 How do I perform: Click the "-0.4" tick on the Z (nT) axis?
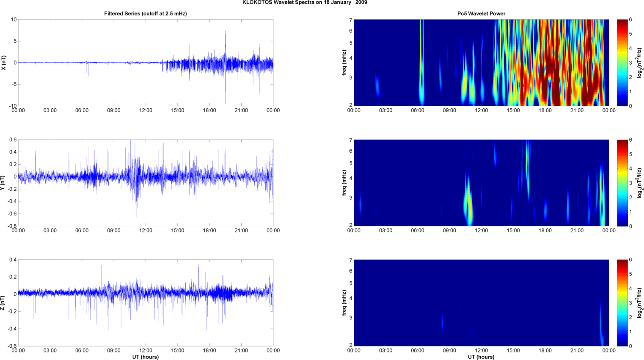point(12,329)
